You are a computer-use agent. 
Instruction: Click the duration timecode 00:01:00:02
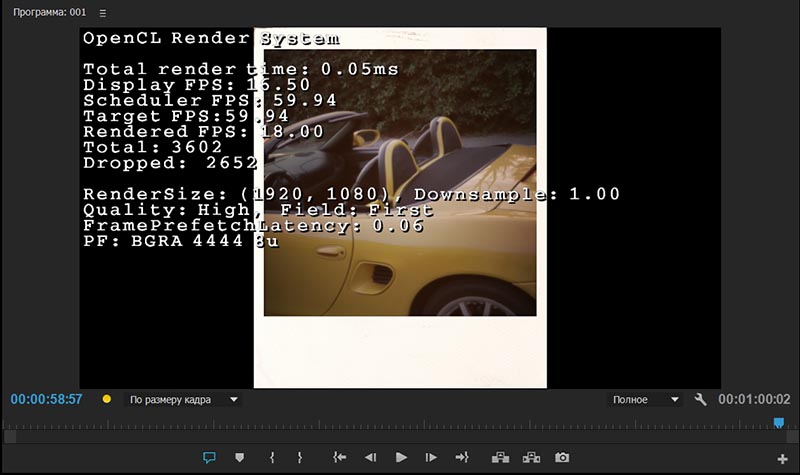click(754, 399)
